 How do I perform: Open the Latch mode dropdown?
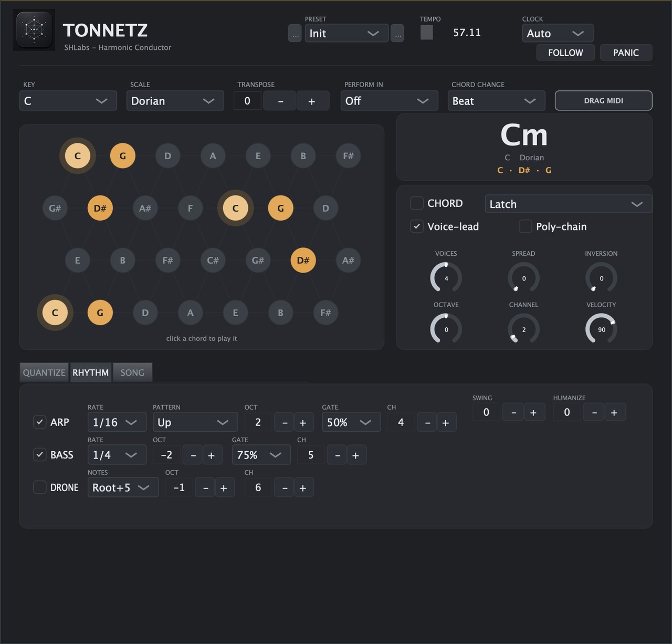point(568,204)
